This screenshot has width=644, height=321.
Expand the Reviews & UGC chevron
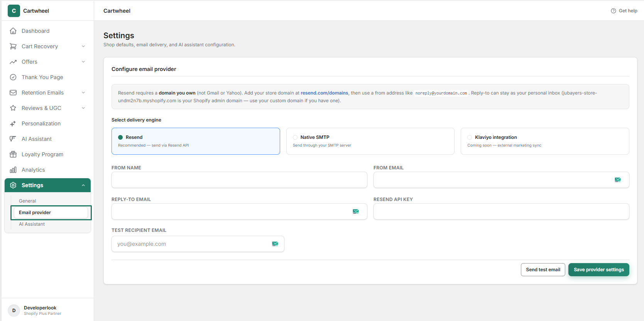(x=83, y=108)
